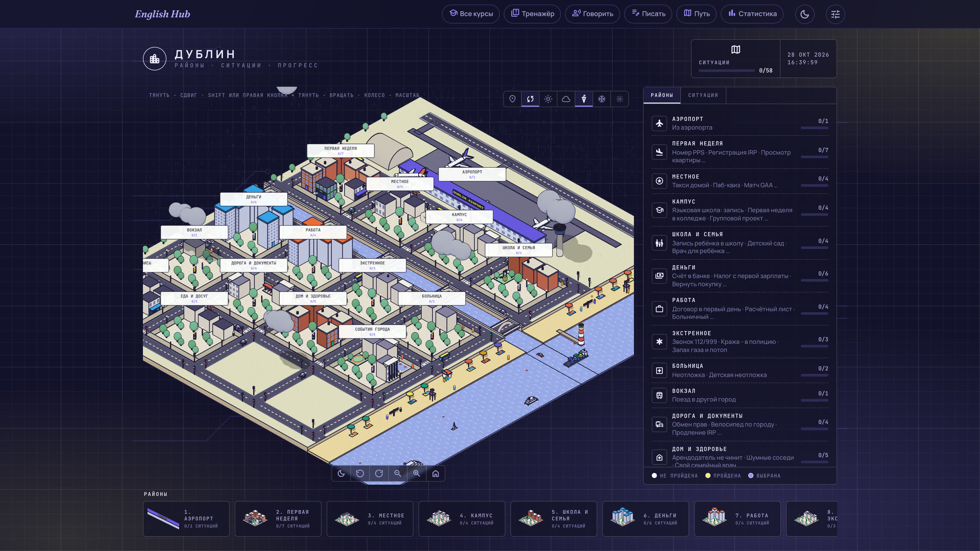The width and height of the screenshot is (980, 551).
Task: Open settings sliders icon in header
Action: (835, 14)
